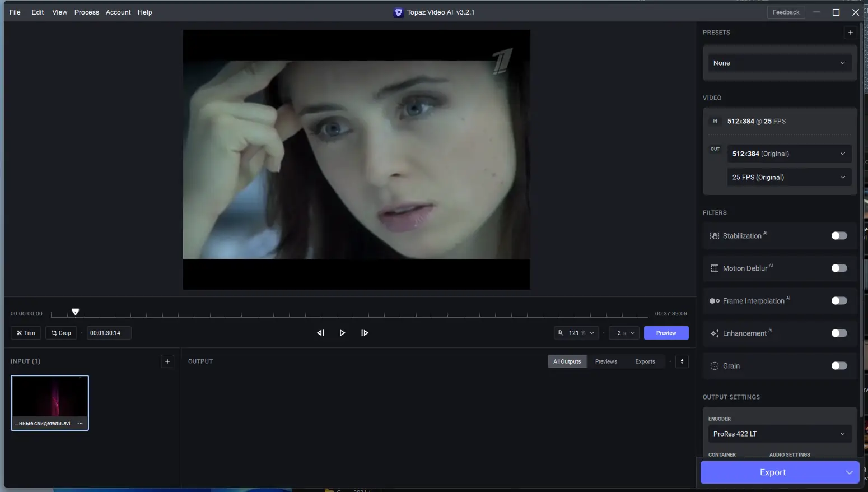Enable the Stabilization filter

pyautogui.click(x=838, y=236)
